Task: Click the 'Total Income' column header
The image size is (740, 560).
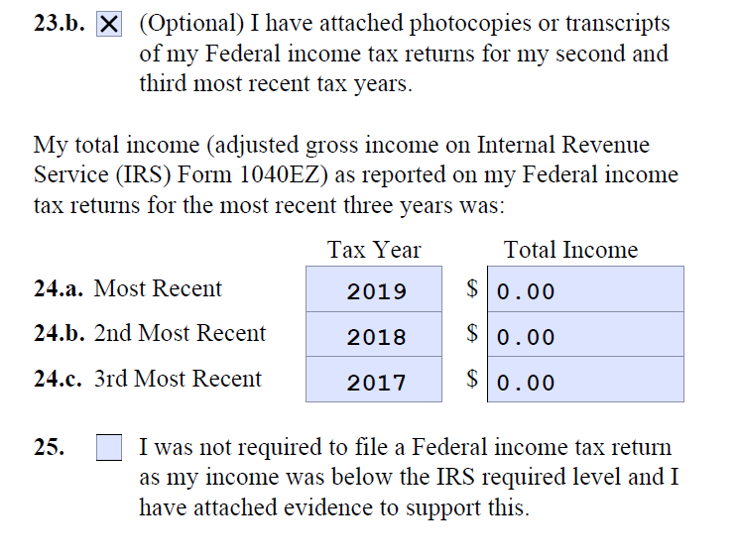Action: point(570,250)
